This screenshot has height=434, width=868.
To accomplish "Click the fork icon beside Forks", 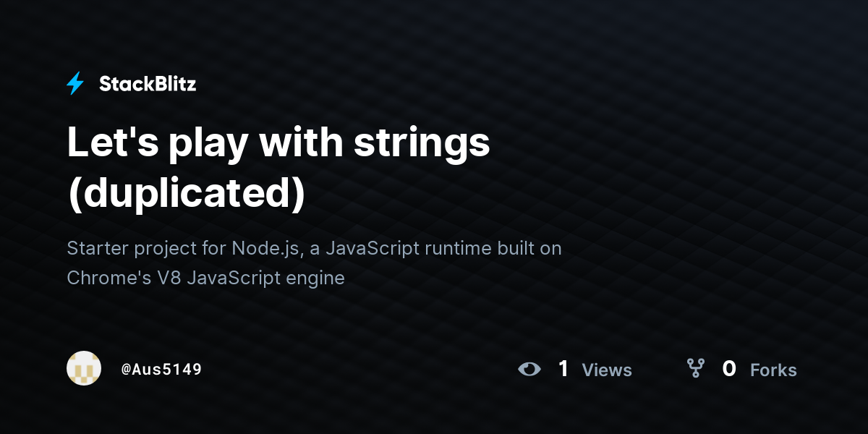I will click(695, 369).
